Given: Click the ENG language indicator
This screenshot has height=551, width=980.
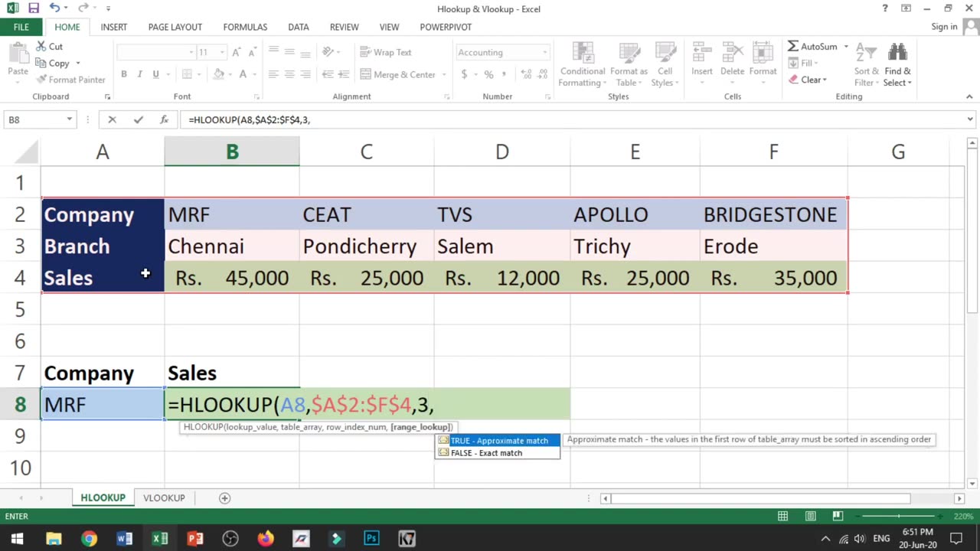Looking at the screenshot, I should click(x=882, y=539).
